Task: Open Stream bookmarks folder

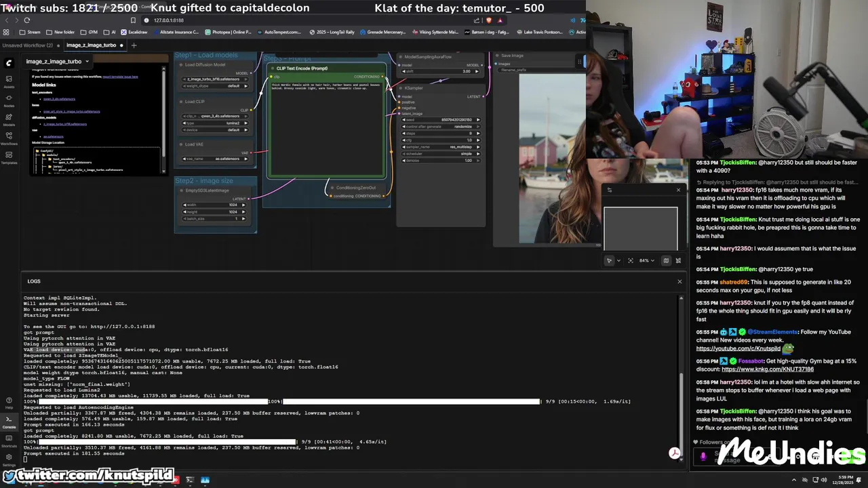Action: click(x=29, y=32)
